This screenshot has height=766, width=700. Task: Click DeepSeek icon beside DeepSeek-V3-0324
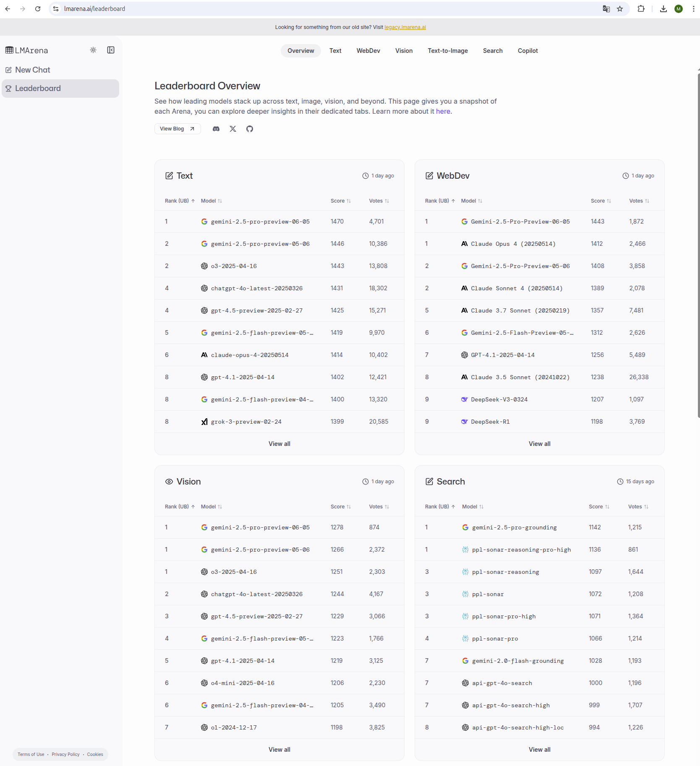[465, 399]
